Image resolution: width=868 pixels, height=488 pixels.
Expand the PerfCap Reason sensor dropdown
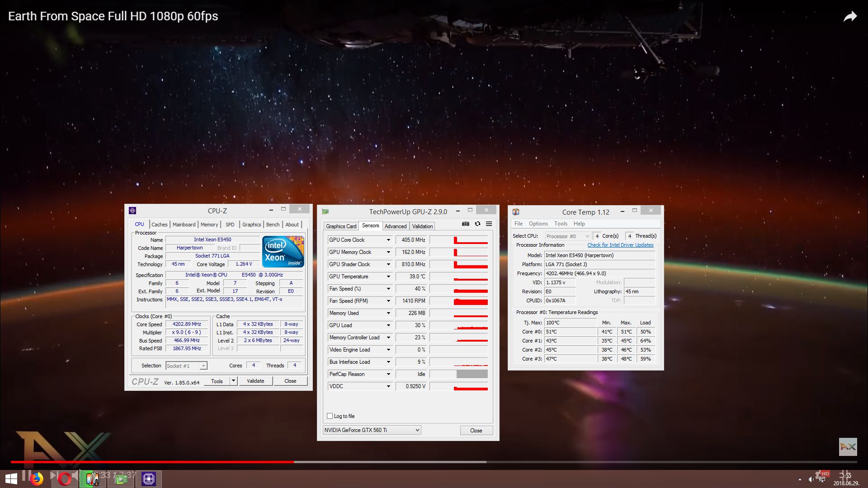[388, 374]
